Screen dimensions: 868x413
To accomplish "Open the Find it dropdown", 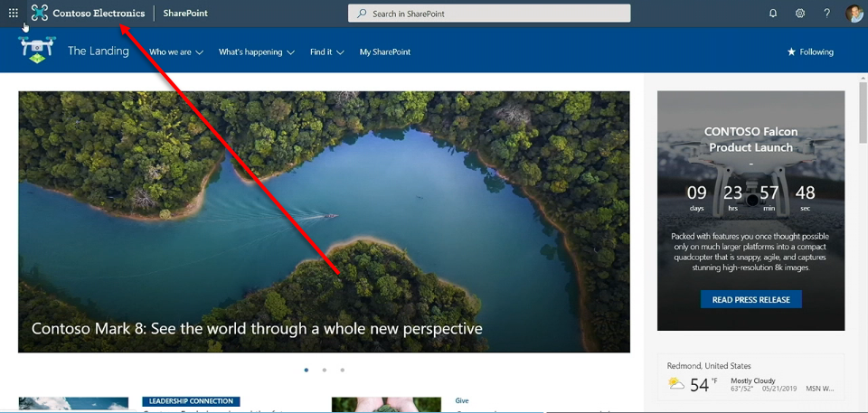I will [326, 52].
